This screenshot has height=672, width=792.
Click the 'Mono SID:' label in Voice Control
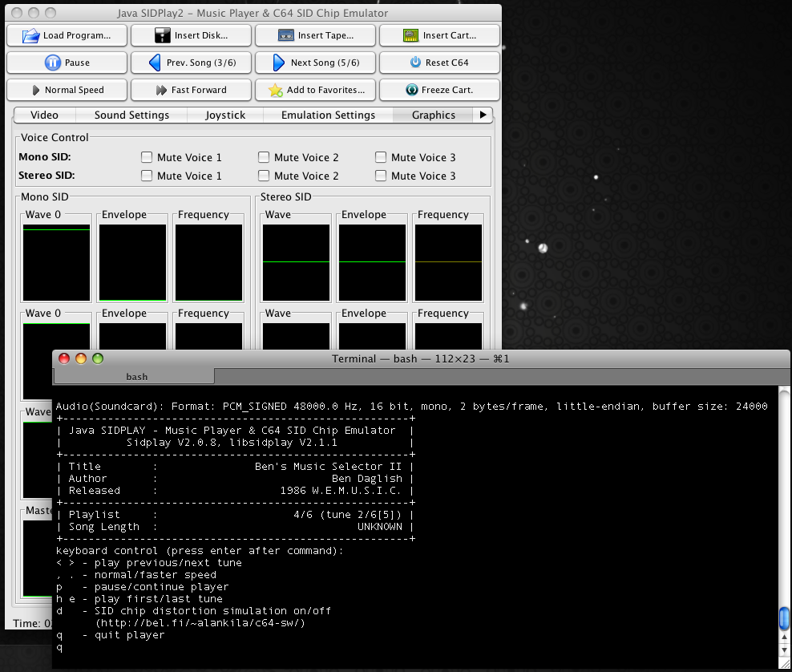[x=45, y=157]
